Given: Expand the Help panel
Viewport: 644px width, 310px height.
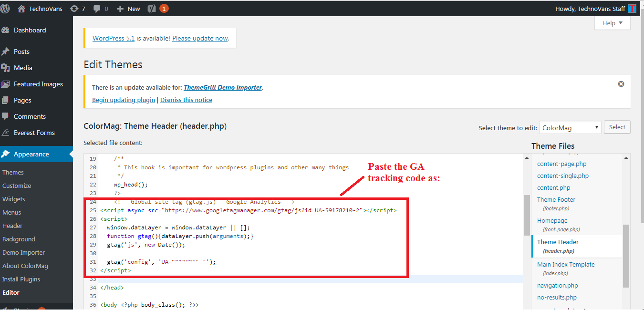Looking at the screenshot, I should pos(612,23).
